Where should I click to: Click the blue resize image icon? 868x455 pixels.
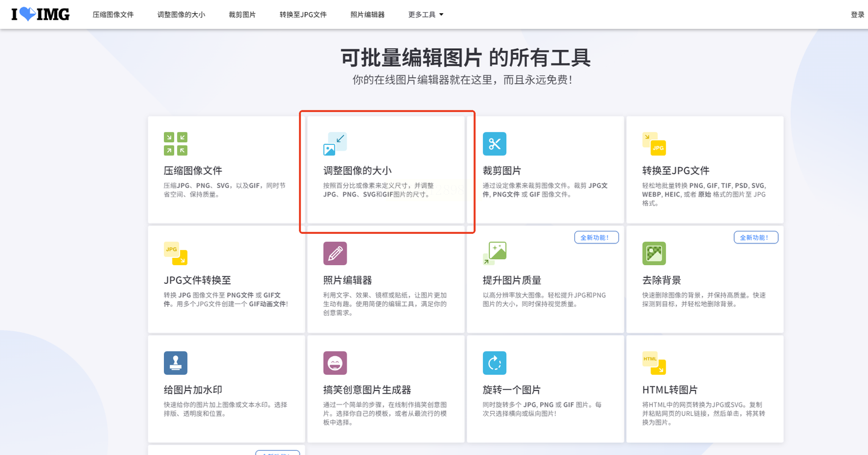click(x=335, y=144)
